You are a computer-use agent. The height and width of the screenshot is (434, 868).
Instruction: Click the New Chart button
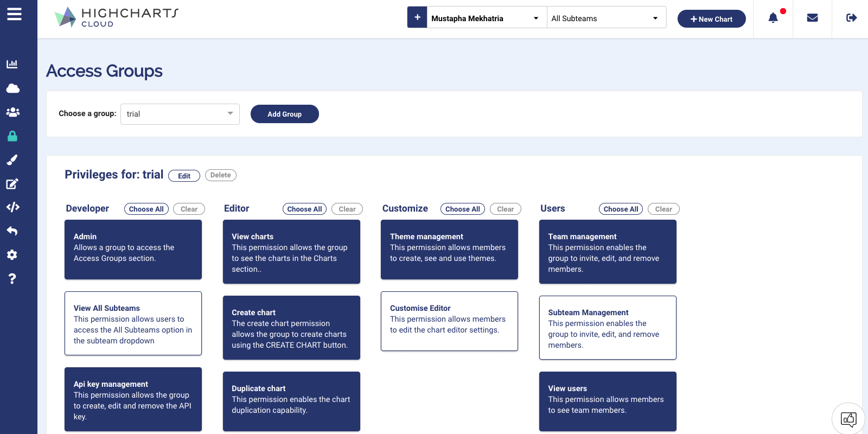711,19
